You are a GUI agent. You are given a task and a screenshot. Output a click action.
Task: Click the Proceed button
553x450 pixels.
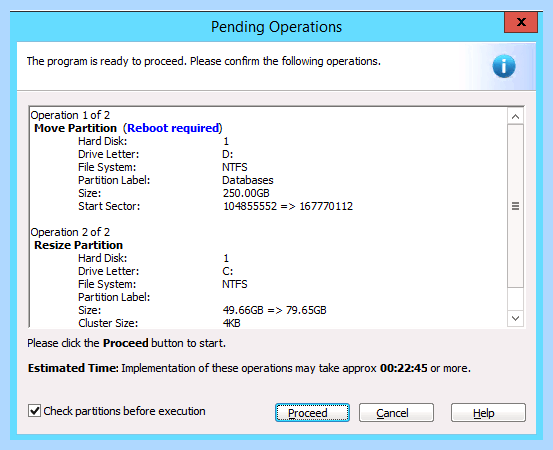312,413
